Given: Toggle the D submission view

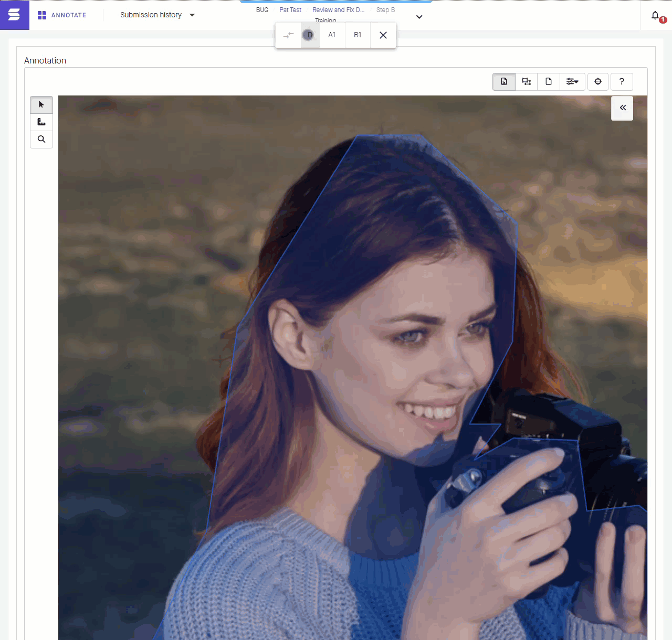Looking at the screenshot, I should [309, 35].
